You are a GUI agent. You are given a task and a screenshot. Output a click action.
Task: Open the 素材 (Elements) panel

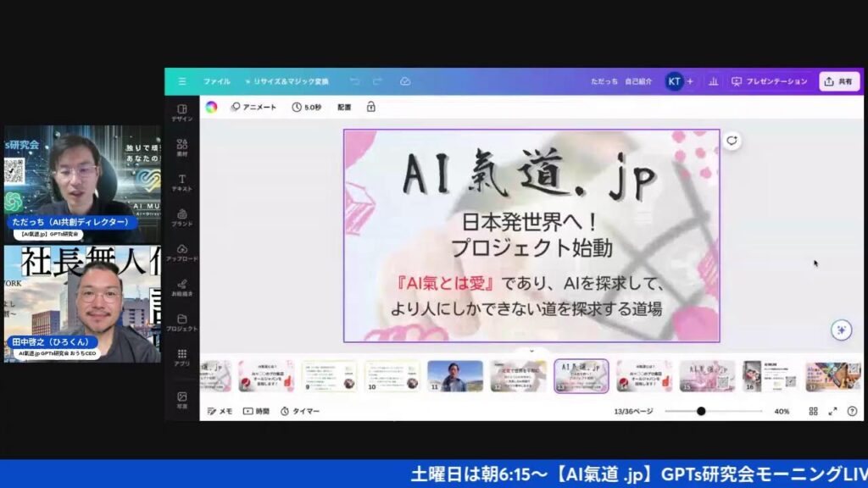[x=181, y=148]
